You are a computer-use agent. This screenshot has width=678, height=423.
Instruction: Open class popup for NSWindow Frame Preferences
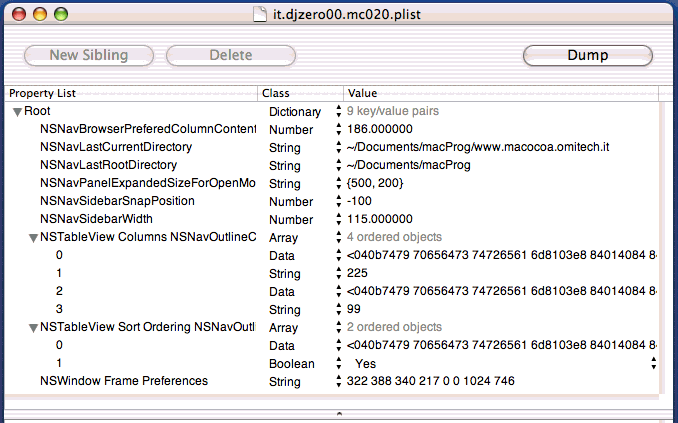[x=337, y=382]
